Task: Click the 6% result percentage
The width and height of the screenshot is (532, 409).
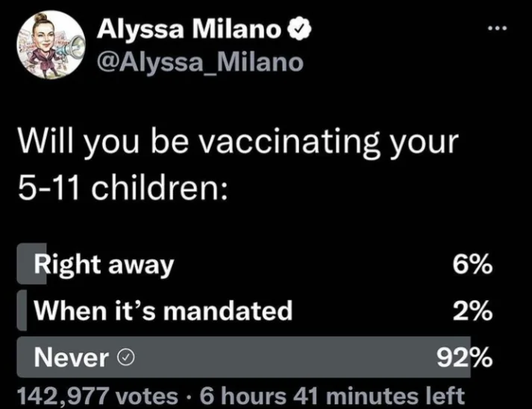Action: click(472, 263)
